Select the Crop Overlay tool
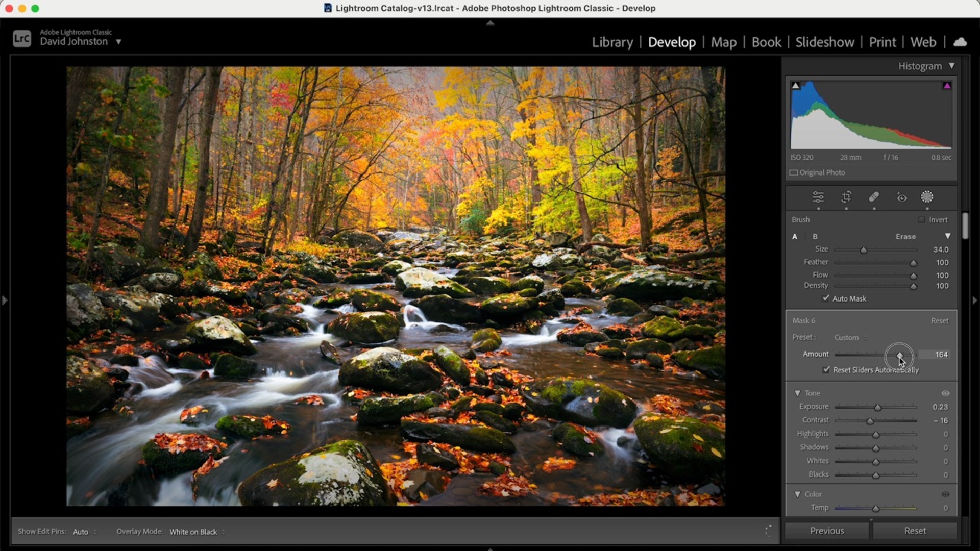The height and width of the screenshot is (551, 980). point(847,197)
